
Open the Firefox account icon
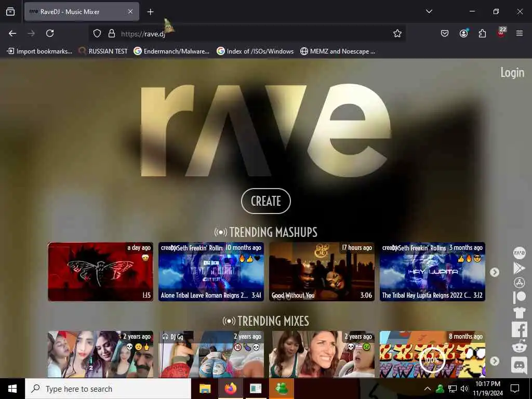click(x=463, y=33)
